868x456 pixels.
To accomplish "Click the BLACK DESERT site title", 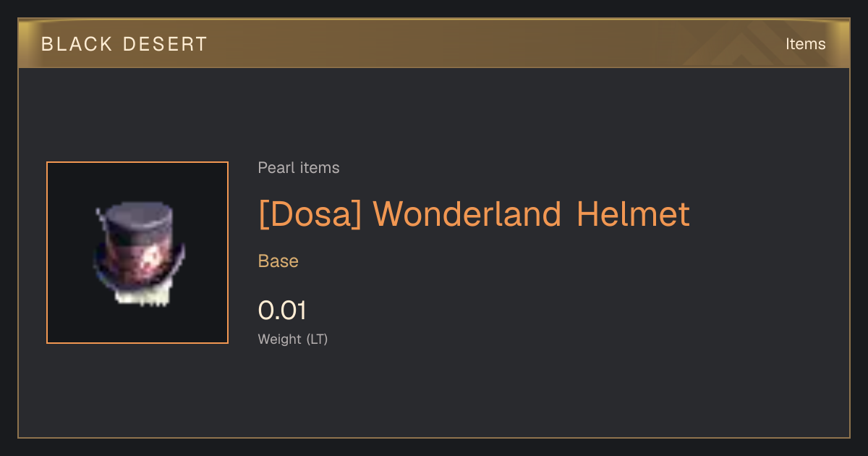I will tap(124, 44).
